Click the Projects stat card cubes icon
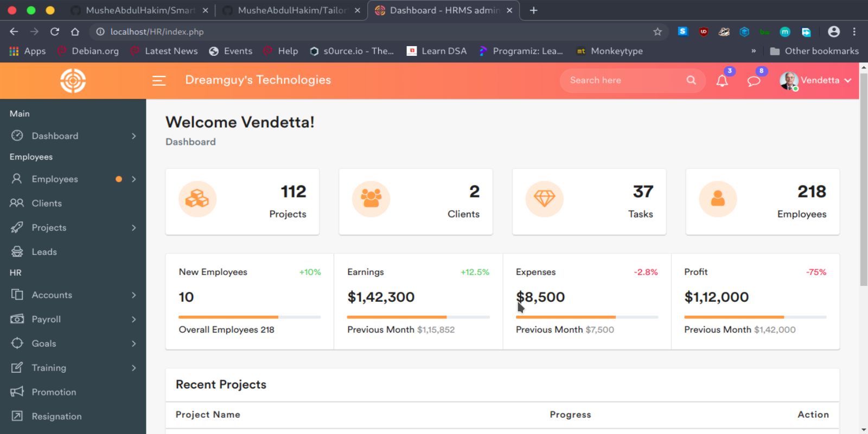The width and height of the screenshot is (868, 434). (197, 199)
